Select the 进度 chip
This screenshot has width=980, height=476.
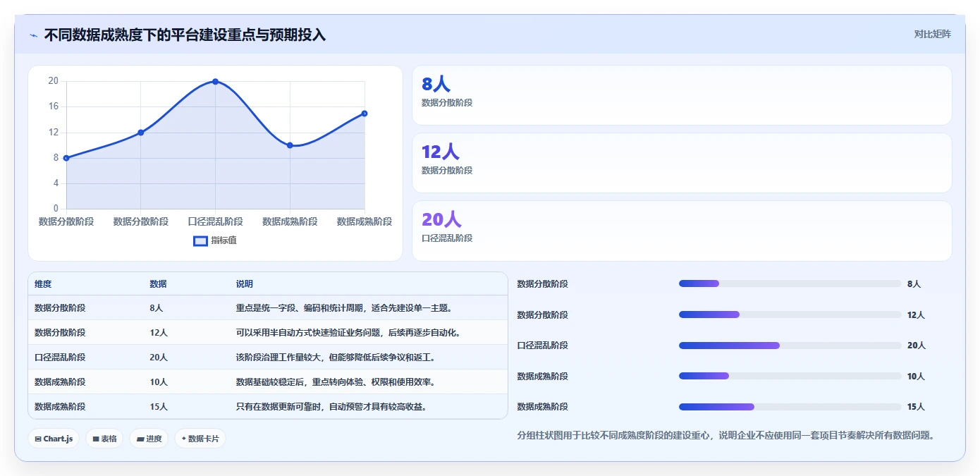click(x=149, y=439)
